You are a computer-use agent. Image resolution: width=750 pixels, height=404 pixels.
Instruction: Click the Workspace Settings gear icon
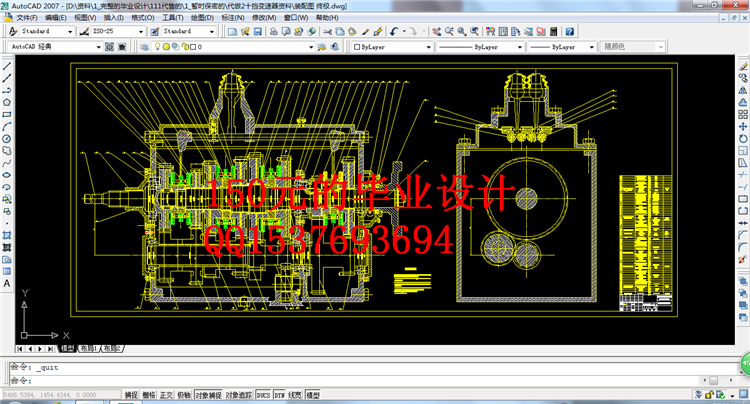(x=110, y=47)
